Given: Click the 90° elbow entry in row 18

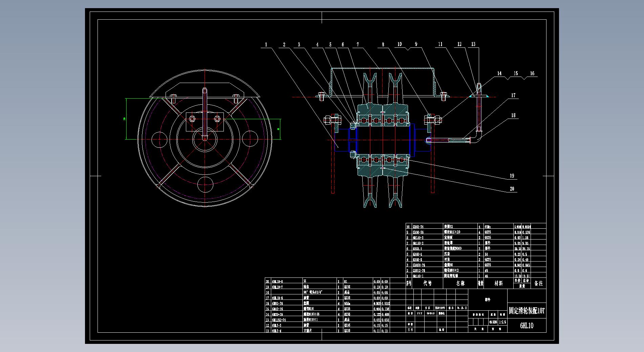Looking at the screenshot, I should (313, 292).
